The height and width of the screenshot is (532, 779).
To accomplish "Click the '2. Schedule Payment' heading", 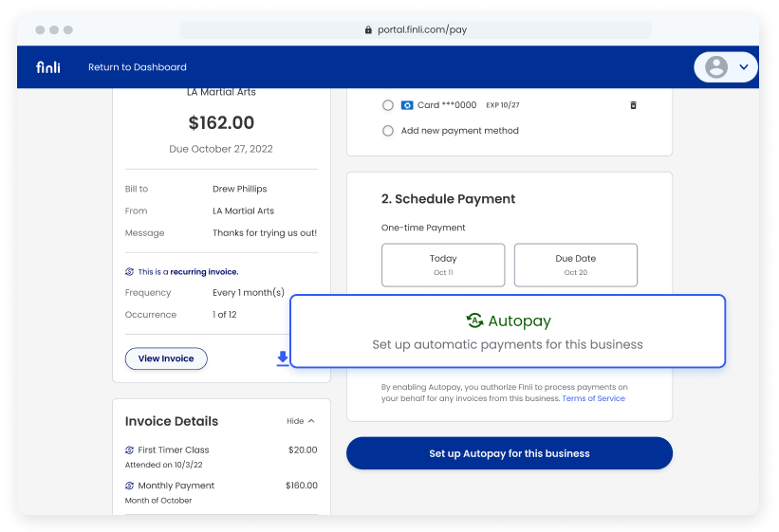I will coord(448,199).
